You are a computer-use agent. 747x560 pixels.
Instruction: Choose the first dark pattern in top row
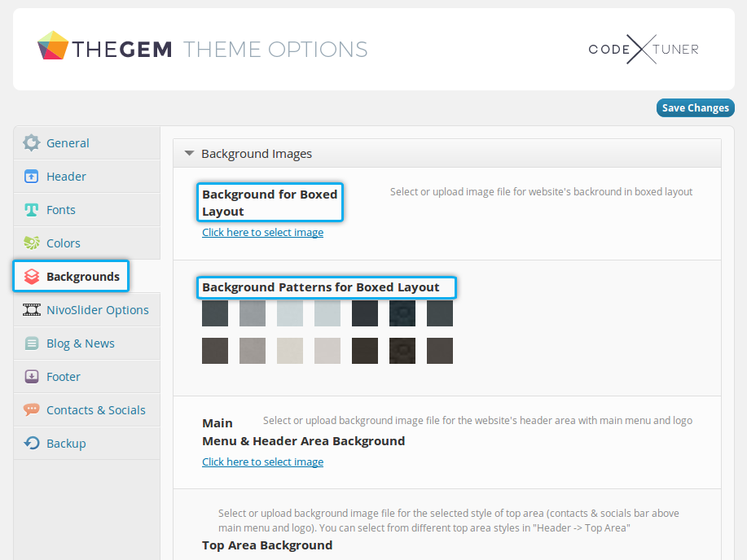(215, 313)
